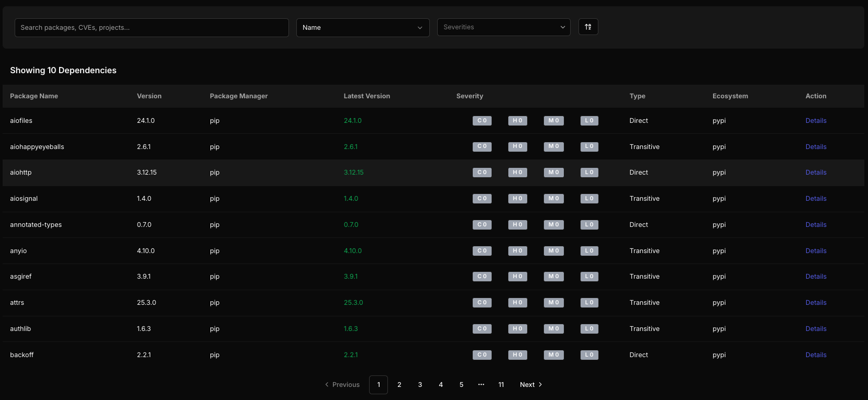Click the low severity badge for annotated-types
868x400 pixels.
point(589,225)
